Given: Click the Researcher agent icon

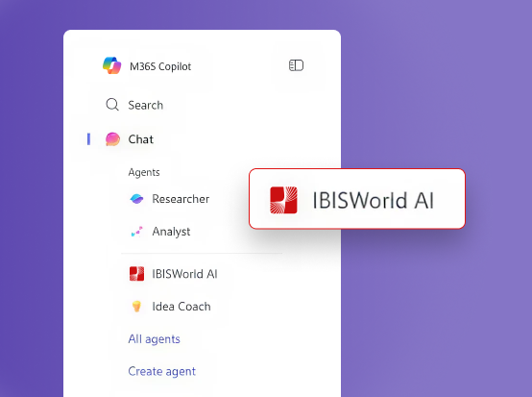Looking at the screenshot, I should coord(136,199).
